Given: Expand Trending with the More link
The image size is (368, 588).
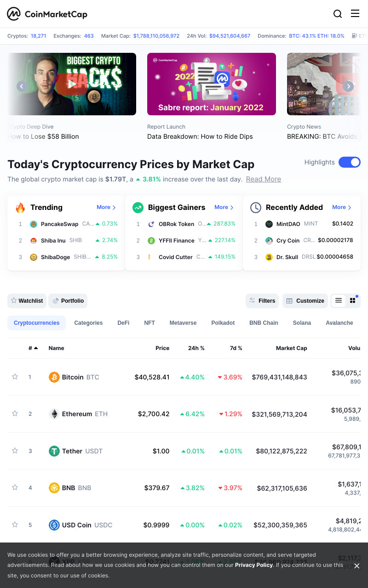Looking at the screenshot, I should click(106, 207).
